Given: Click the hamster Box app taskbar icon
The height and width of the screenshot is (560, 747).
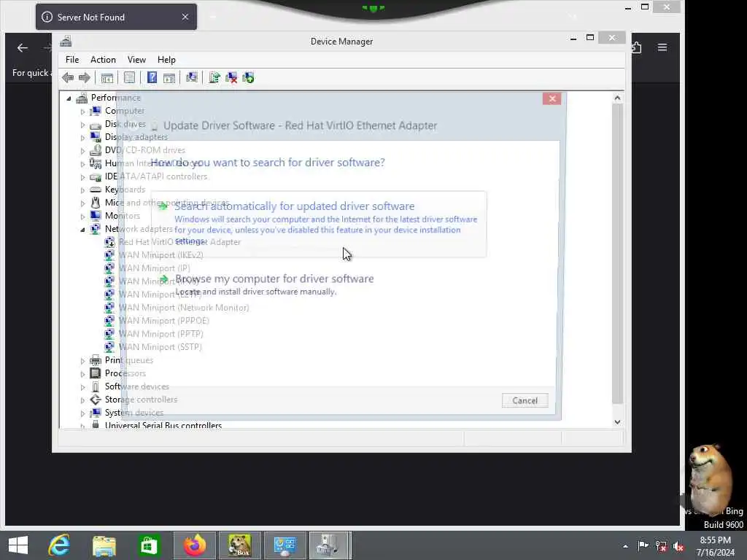Looking at the screenshot, I should pos(239,545).
